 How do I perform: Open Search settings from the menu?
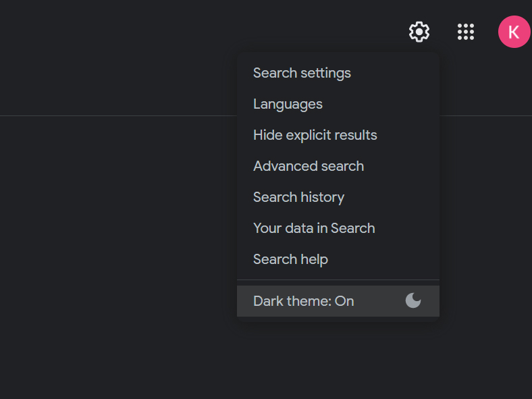(x=302, y=73)
